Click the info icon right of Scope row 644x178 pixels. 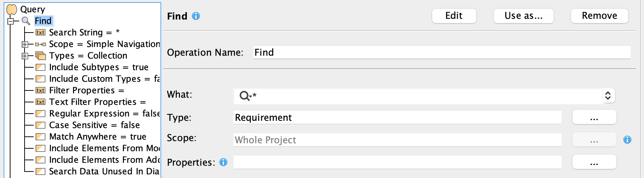tap(627, 140)
